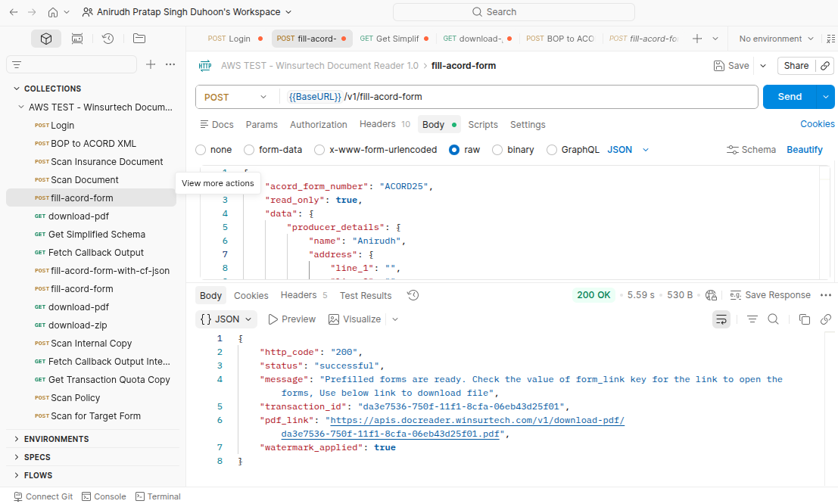The width and height of the screenshot is (838, 504).
Task: Select the GraphQL body type
Action: coord(552,150)
